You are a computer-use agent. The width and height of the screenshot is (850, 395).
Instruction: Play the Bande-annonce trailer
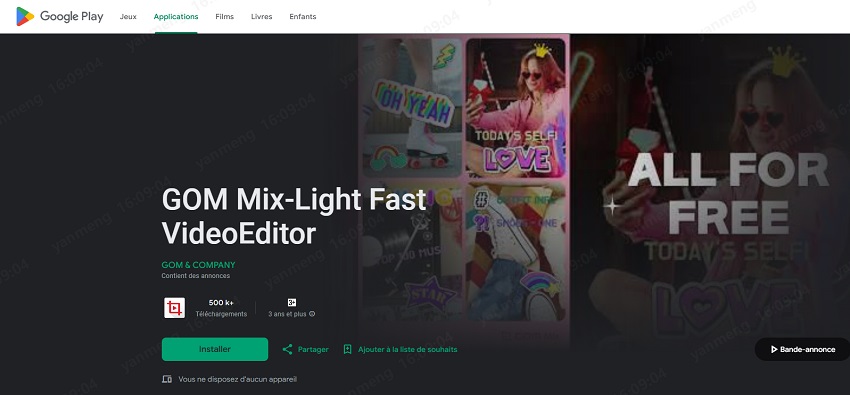tap(802, 349)
